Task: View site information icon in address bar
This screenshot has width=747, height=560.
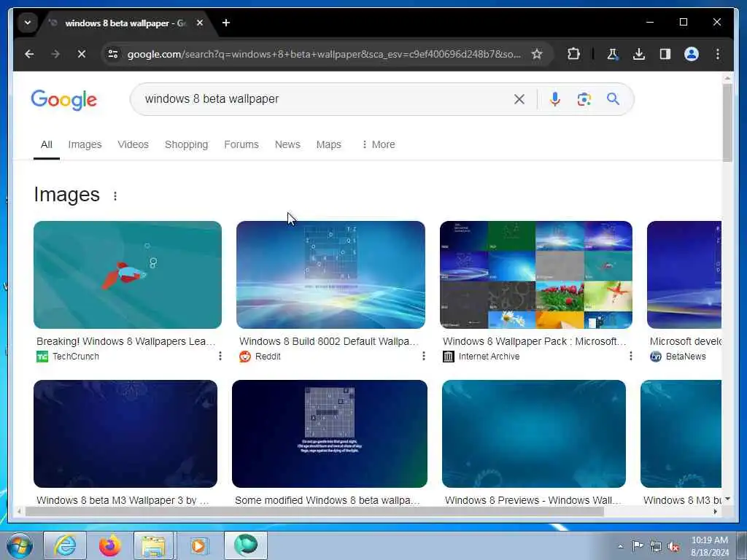Action: [113, 54]
